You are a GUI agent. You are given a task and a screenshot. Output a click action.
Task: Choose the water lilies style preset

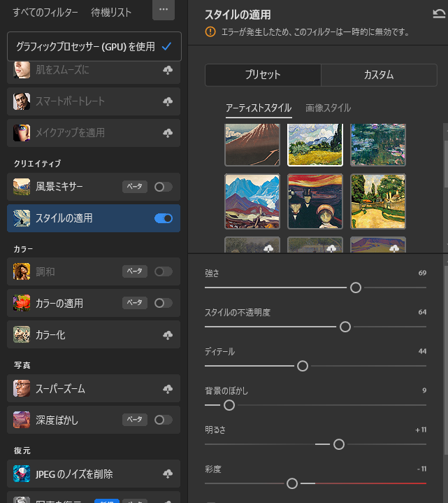pos(378,145)
